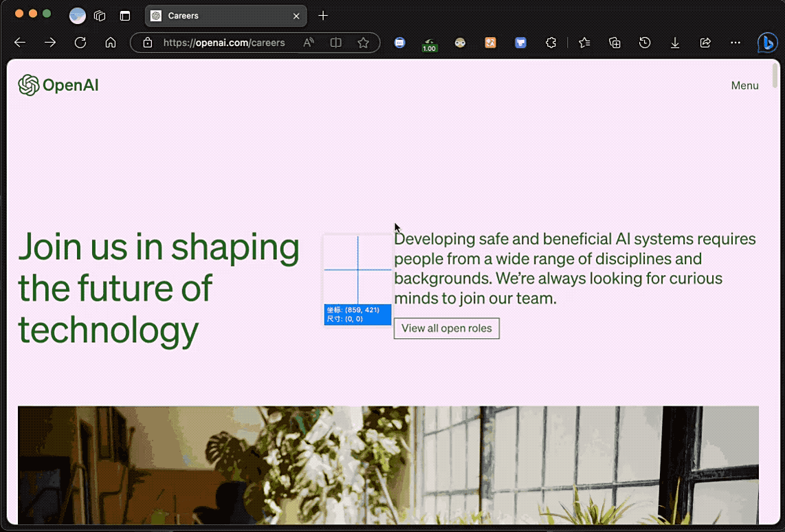
Task: Open the speed extension showing 1.00
Action: click(430, 45)
